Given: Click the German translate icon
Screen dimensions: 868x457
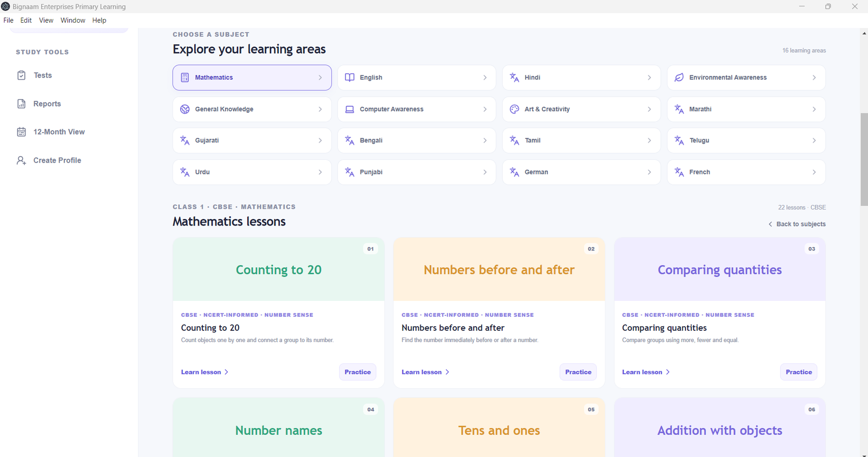Looking at the screenshot, I should click(x=514, y=172).
